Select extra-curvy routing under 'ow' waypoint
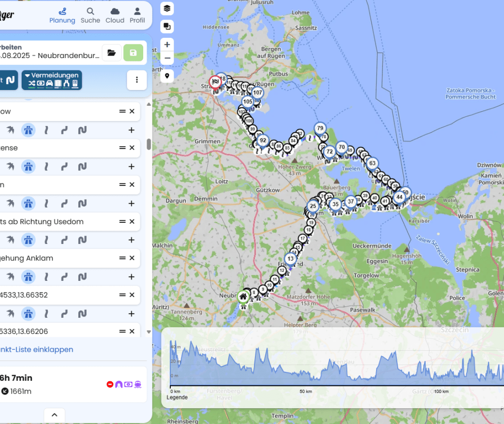The height and width of the screenshot is (424, 504). 82,130
